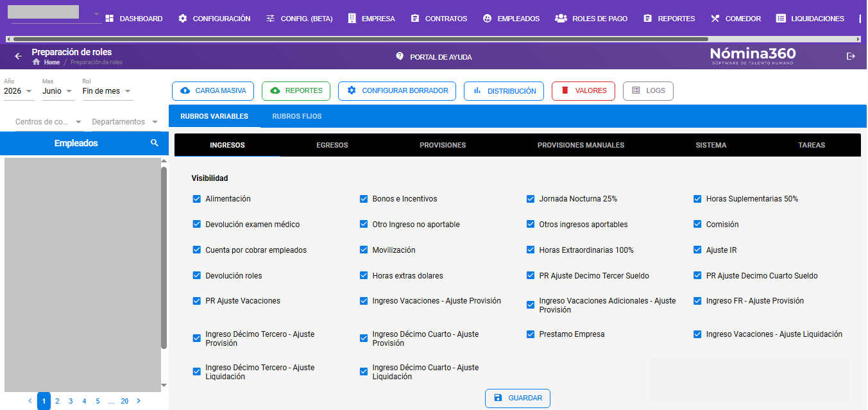Open the Provisiones Manuales tab

click(x=581, y=145)
